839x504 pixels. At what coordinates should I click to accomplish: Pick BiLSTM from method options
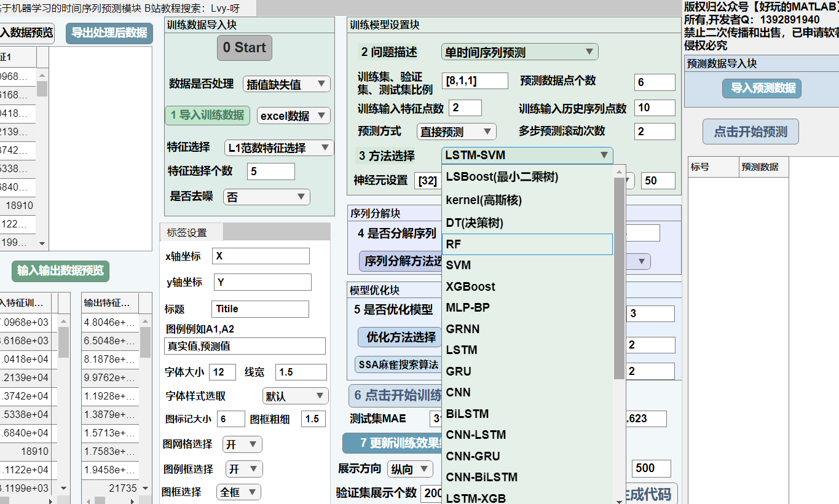pyautogui.click(x=527, y=414)
